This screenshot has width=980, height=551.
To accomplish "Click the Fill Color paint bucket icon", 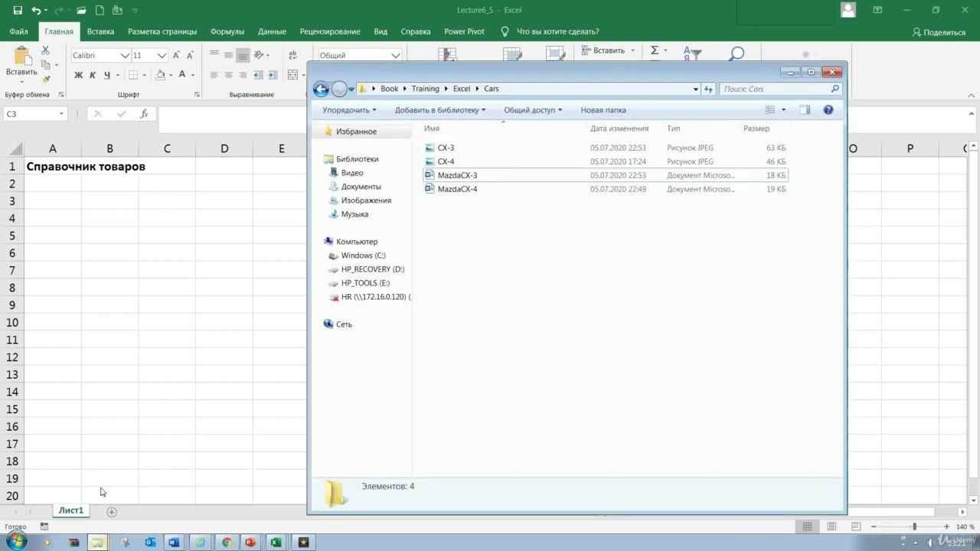I will tap(160, 75).
